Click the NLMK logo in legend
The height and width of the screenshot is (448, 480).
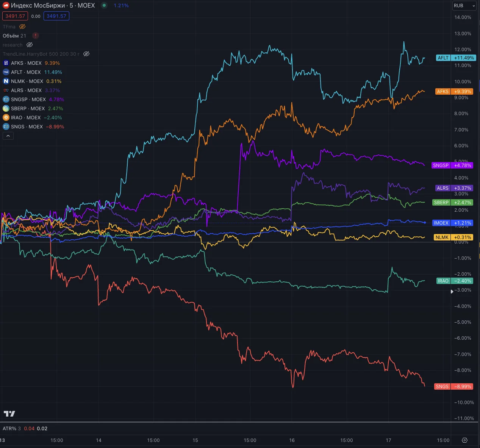[6, 81]
